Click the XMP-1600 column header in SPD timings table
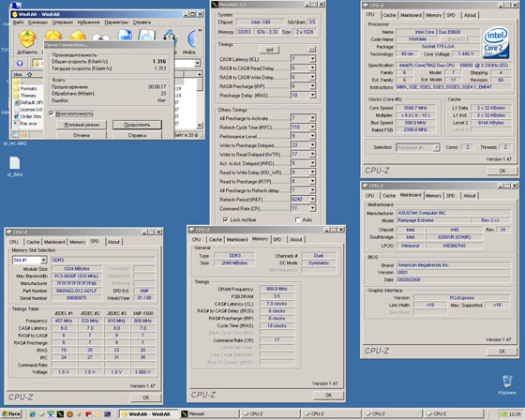This screenshot has width=525, height=420. point(142,313)
